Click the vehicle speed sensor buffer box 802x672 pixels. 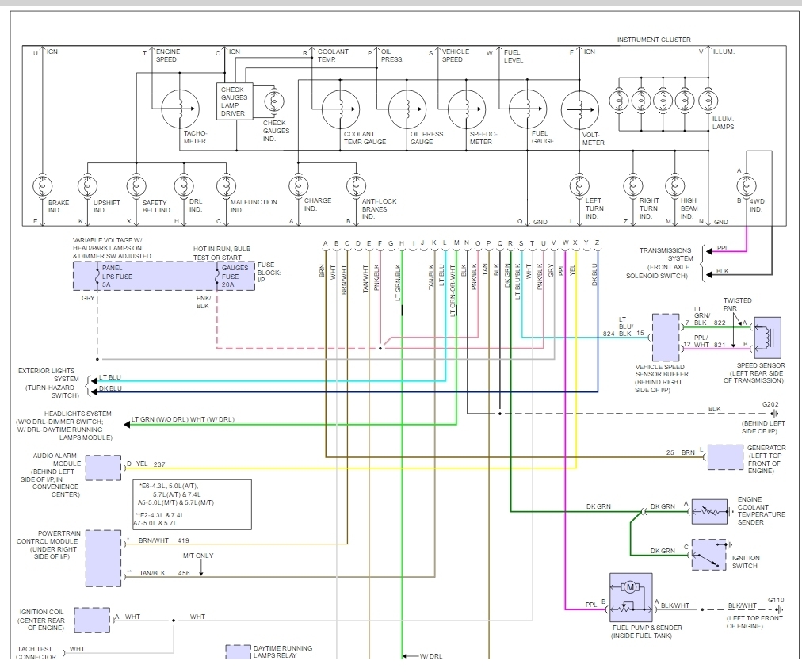coord(666,338)
